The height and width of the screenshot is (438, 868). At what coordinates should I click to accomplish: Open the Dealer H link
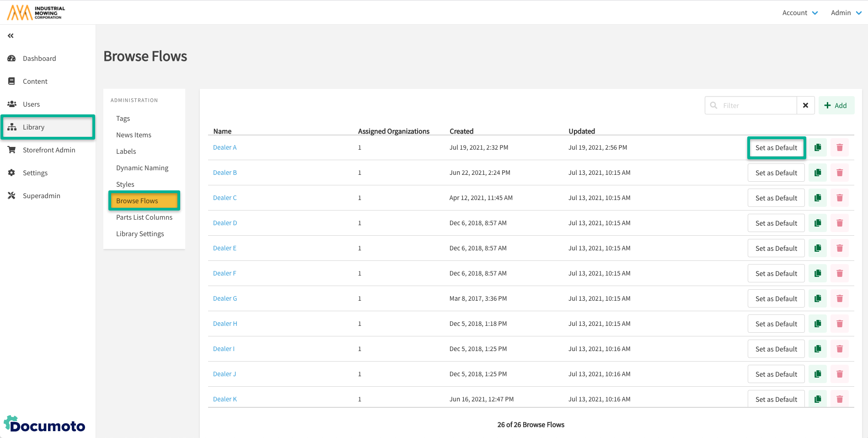coord(225,324)
